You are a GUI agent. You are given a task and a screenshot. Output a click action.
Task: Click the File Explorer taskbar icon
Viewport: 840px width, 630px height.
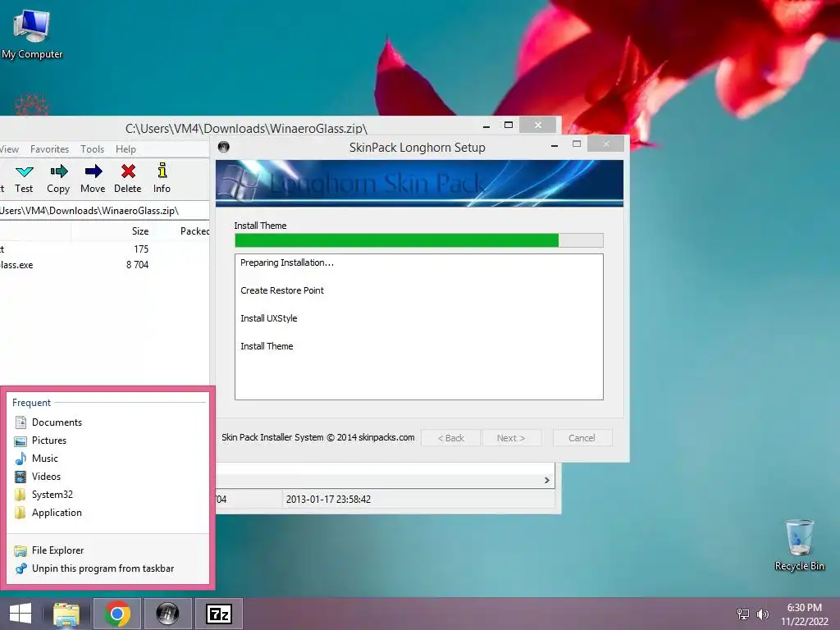pos(66,614)
